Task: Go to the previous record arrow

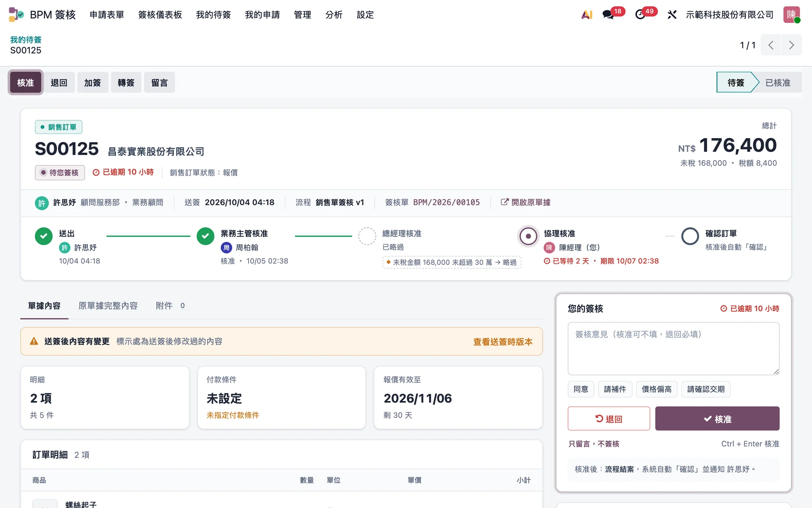Action: (771, 45)
